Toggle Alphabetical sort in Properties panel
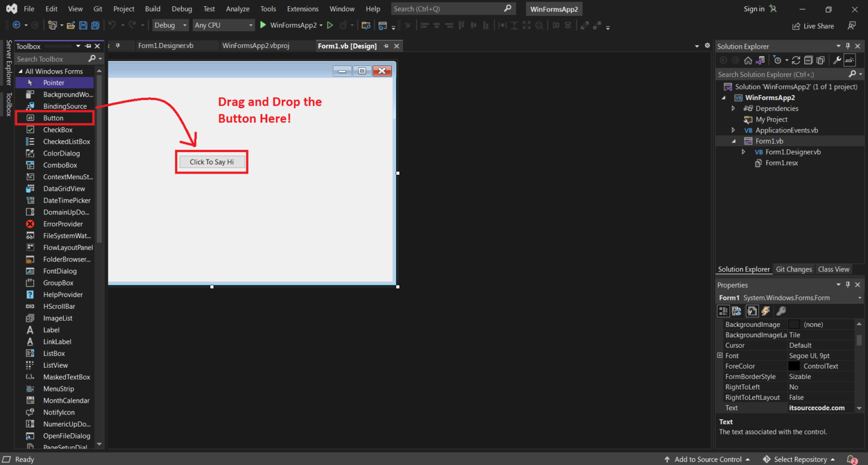The width and height of the screenshot is (868, 465). pos(736,311)
